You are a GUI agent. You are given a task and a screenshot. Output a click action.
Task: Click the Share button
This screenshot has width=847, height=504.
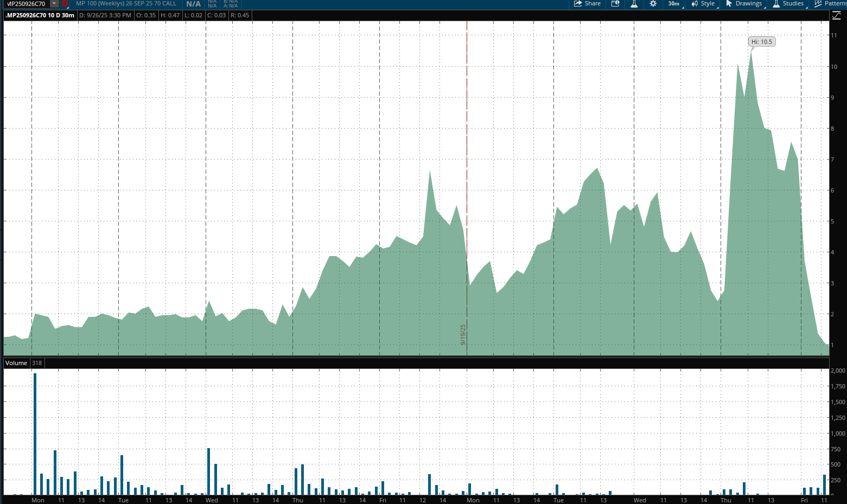coord(587,4)
